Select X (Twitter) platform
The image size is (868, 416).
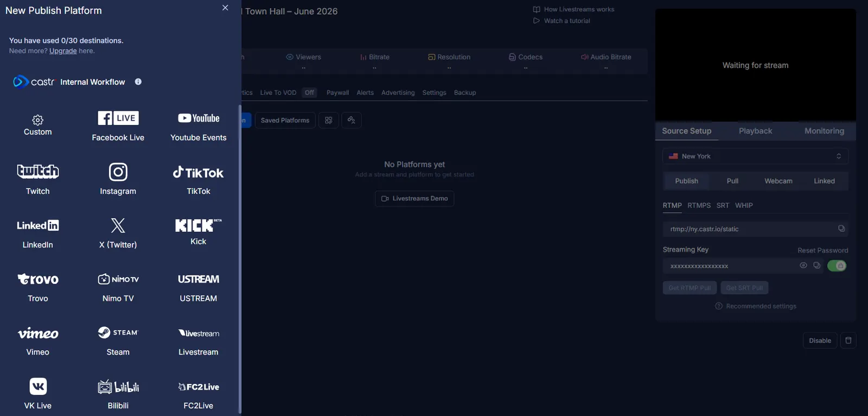pos(118,234)
